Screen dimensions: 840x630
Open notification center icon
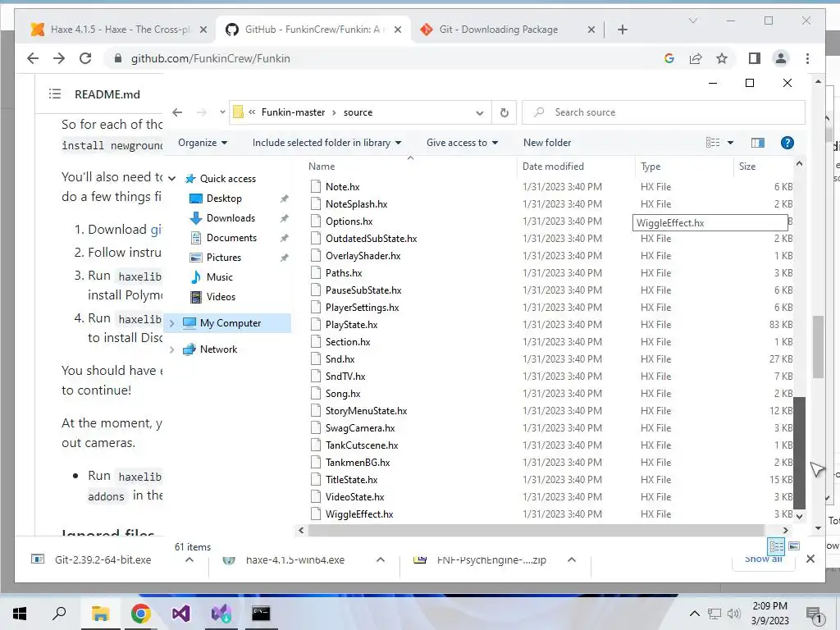tap(815, 614)
